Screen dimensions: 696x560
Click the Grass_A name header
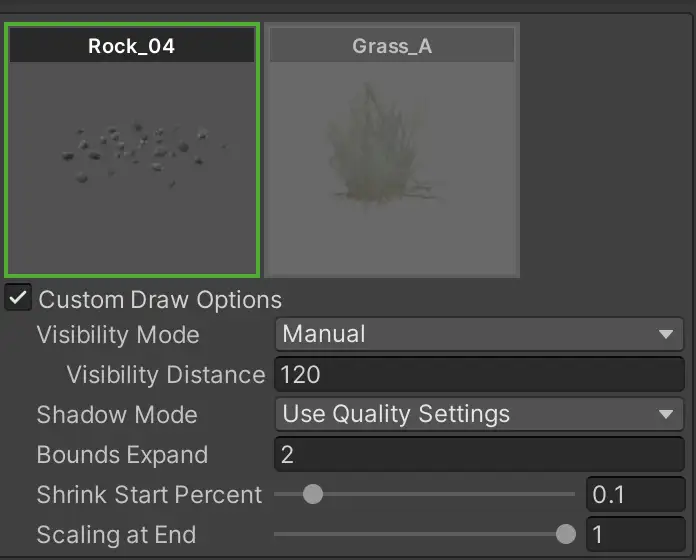coord(391,46)
